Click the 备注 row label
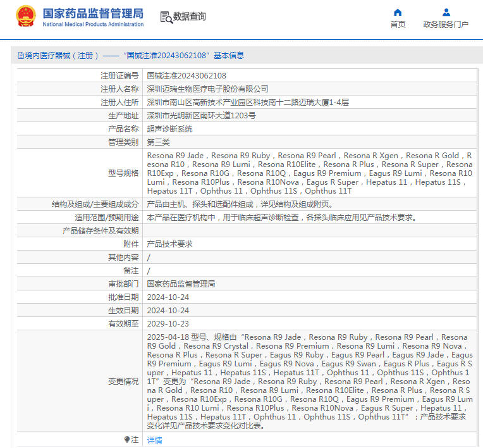 tap(131, 270)
